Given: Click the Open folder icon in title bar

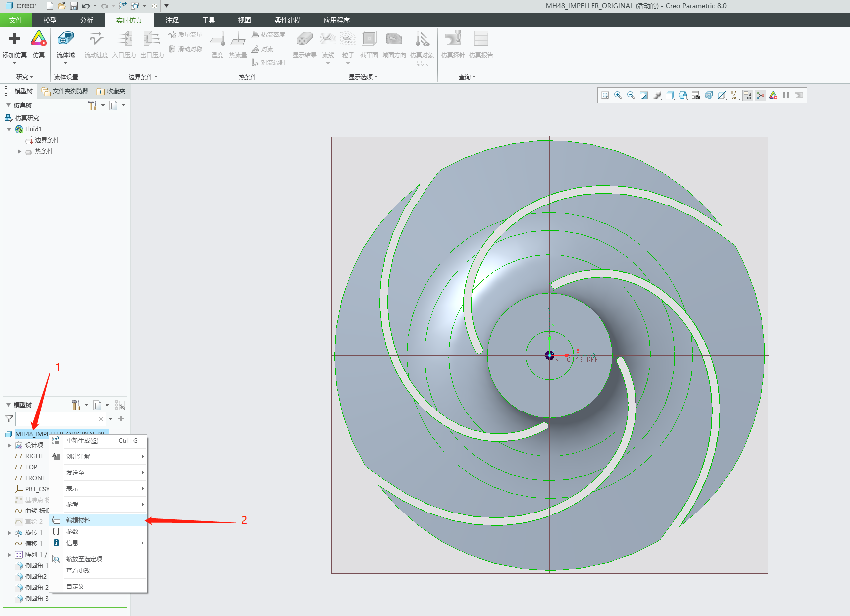Looking at the screenshot, I should point(61,6).
